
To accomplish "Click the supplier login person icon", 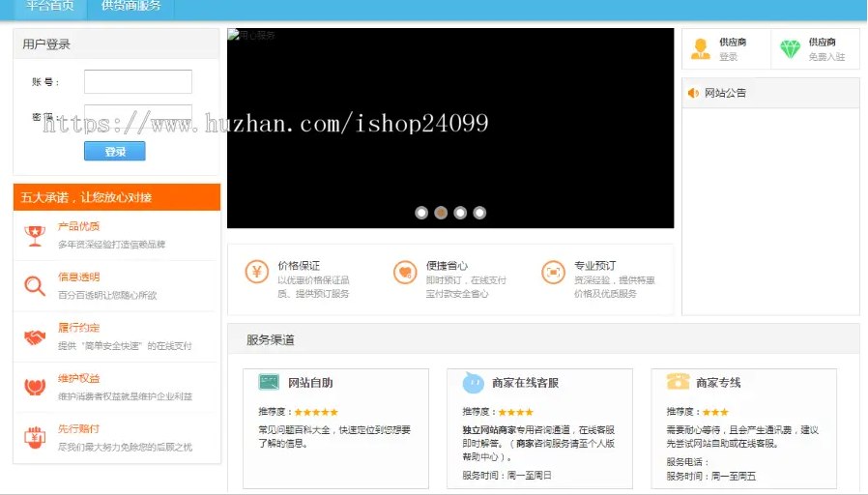I will click(700, 49).
